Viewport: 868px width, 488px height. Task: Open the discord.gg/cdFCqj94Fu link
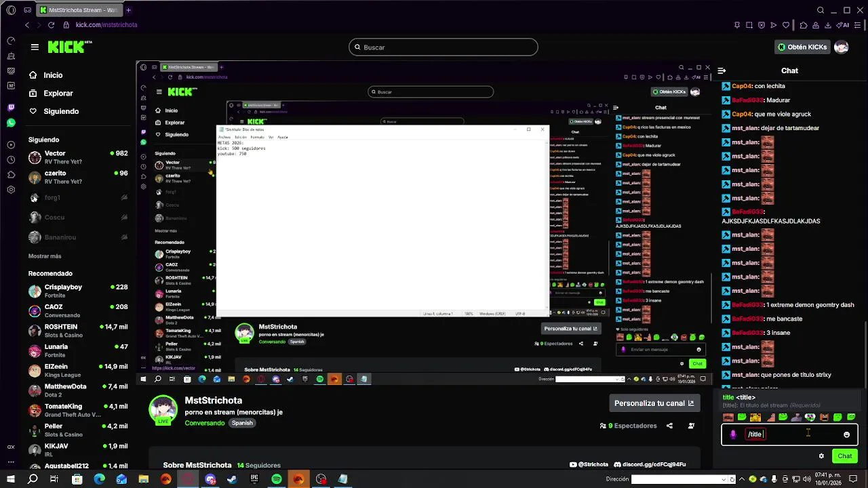[650, 465]
